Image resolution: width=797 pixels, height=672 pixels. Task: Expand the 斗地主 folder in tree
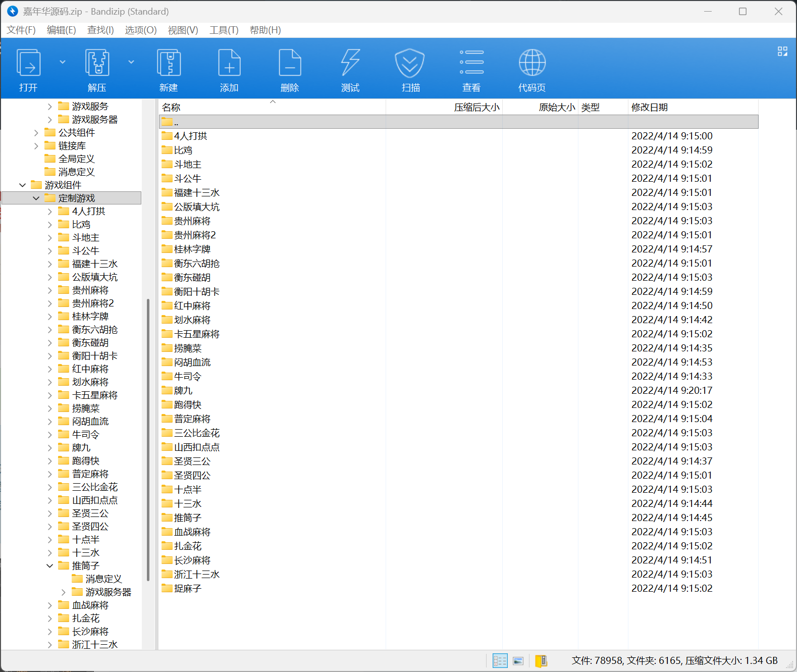(49, 238)
